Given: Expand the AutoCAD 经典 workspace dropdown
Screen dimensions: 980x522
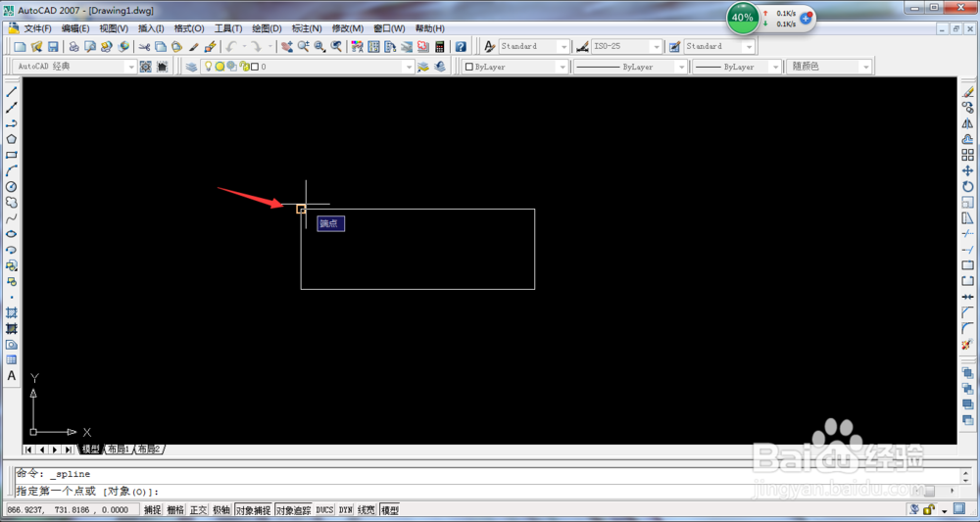Looking at the screenshot, I should [x=130, y=67].
